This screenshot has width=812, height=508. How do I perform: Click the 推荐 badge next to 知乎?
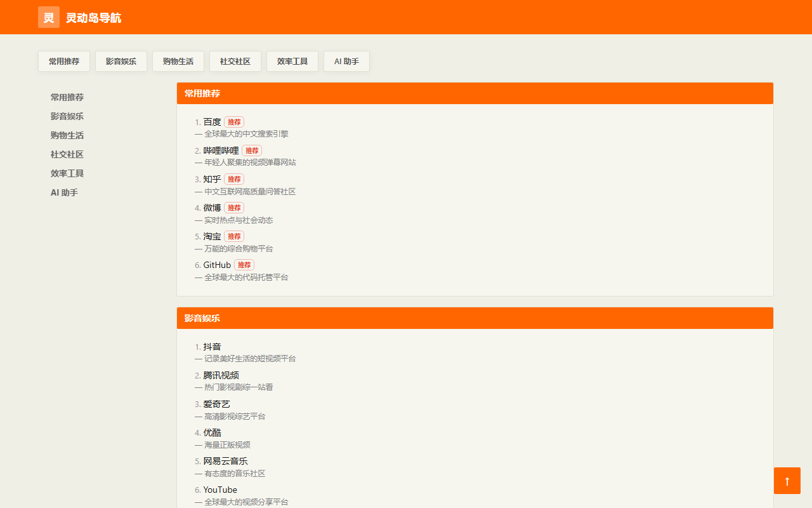(234, 179)
